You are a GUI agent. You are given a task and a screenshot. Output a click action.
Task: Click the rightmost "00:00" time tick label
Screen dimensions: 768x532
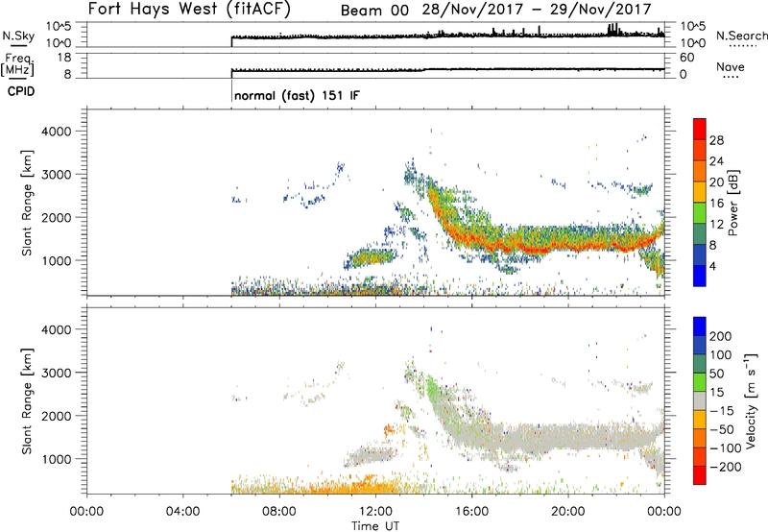click(x=664, y=512)
